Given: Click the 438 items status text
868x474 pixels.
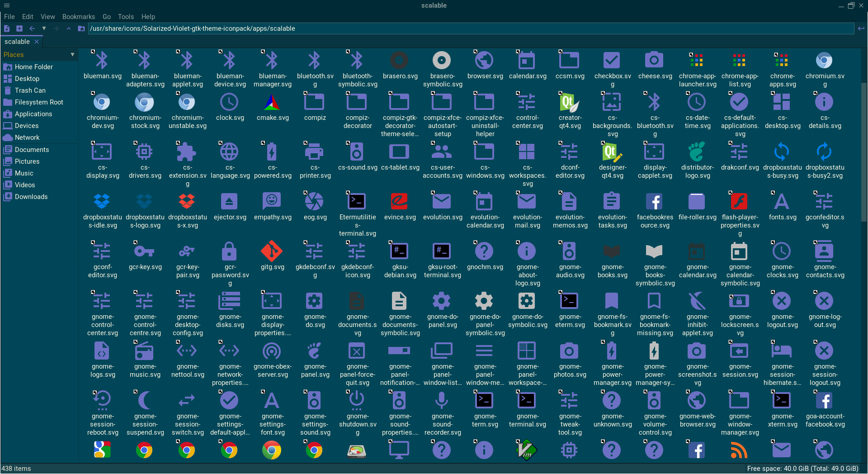Looking at the screenshot, I should [x=16, y=469].
